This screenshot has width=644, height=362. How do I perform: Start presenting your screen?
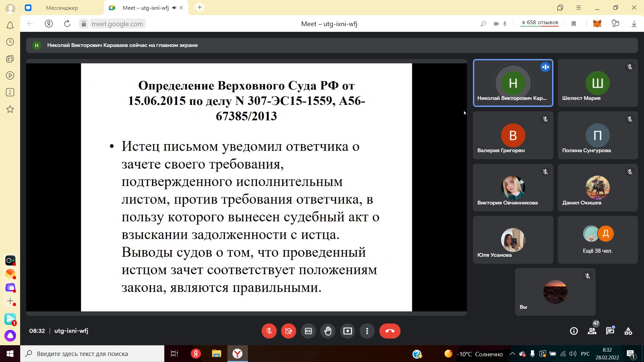[x=347, y=331]
